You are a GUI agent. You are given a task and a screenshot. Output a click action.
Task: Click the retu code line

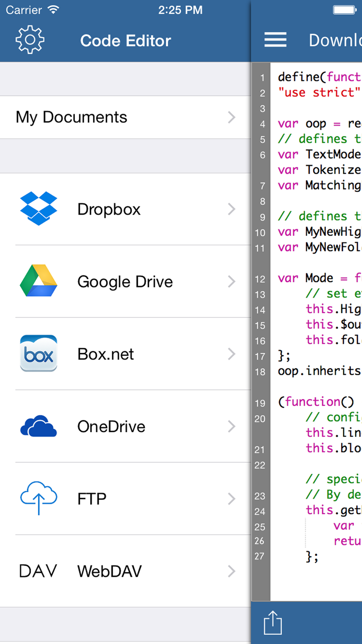click(x=348, y=541)
